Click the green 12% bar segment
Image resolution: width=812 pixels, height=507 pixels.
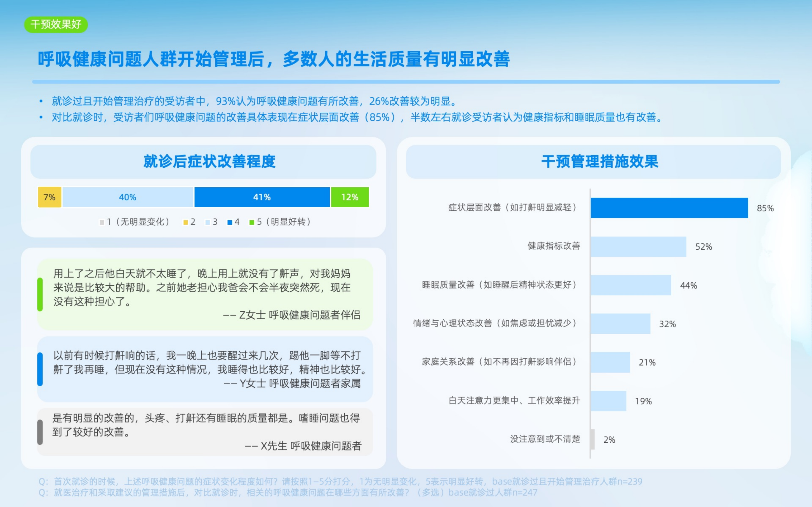[x=350, y=197]
